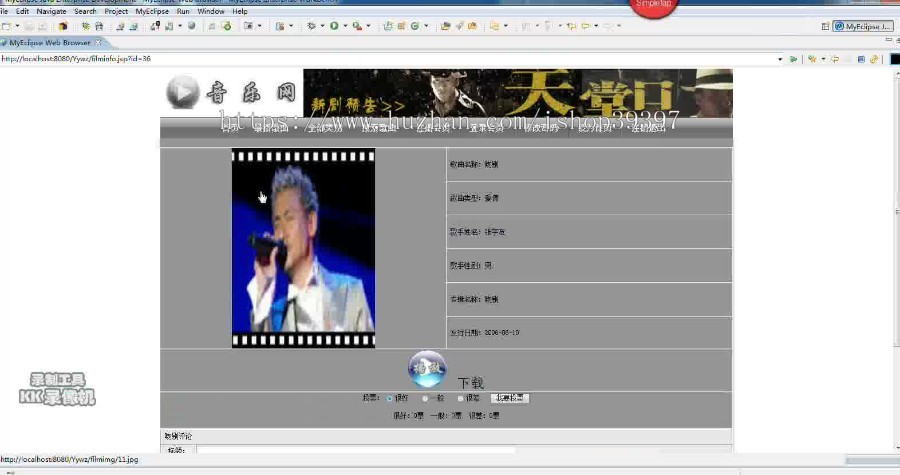Expand dropdown next to green G icon
The height and width of the screenshot is (475, 900).
426,26
